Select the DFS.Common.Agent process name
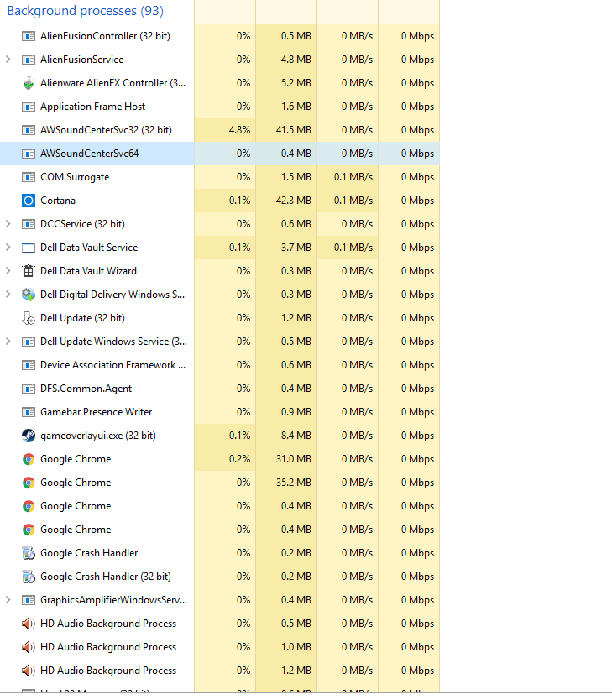Viewport: 612px width, 700px height. tap(86, 389)
